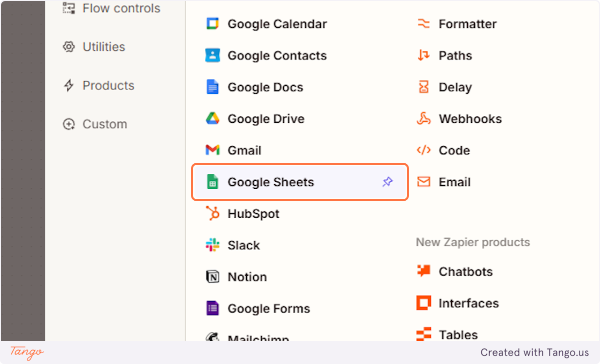Click the Google Calendar icon

(x=212, y=24)
